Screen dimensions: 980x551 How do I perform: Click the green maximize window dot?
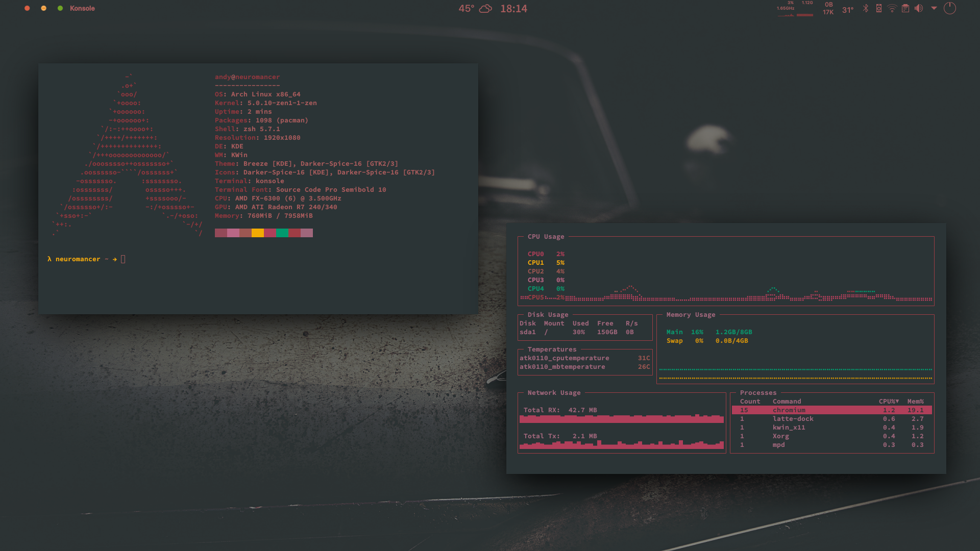click(x=60, y=8)
